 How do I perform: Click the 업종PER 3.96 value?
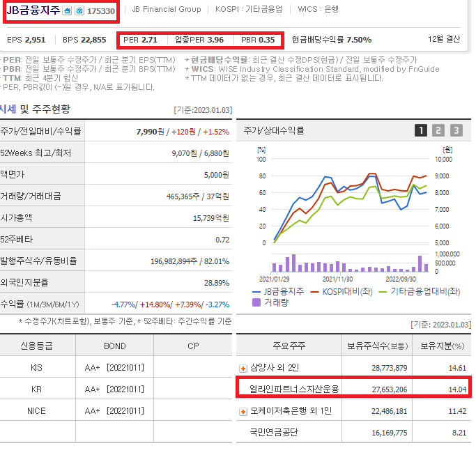click(199, 40)
